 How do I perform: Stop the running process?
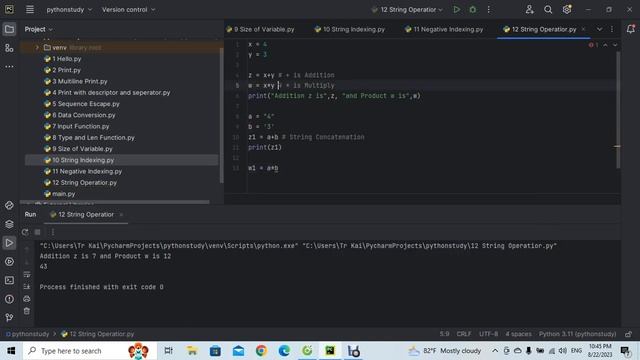point(38,232)
